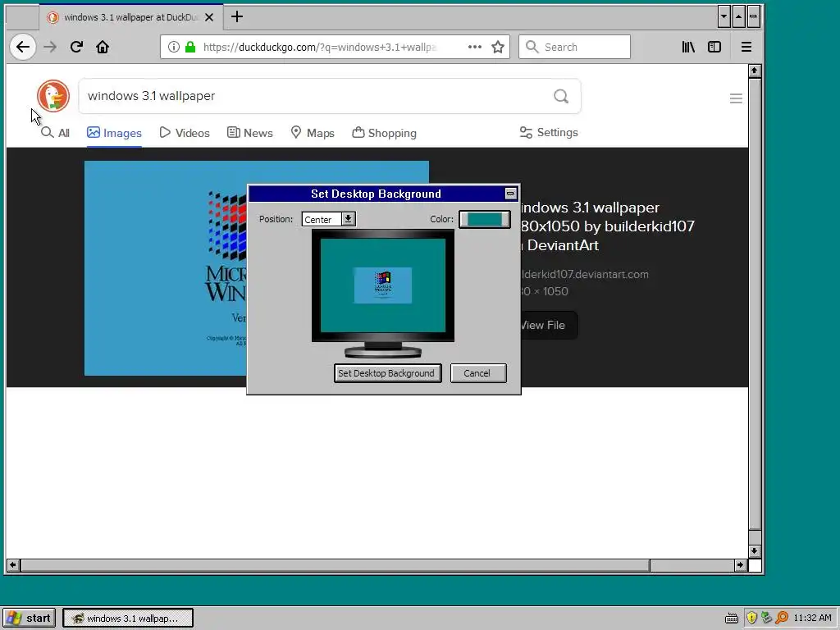The image size is (840, 630).
Task: Focus the browser URL address bar
Action: point(320,47)
